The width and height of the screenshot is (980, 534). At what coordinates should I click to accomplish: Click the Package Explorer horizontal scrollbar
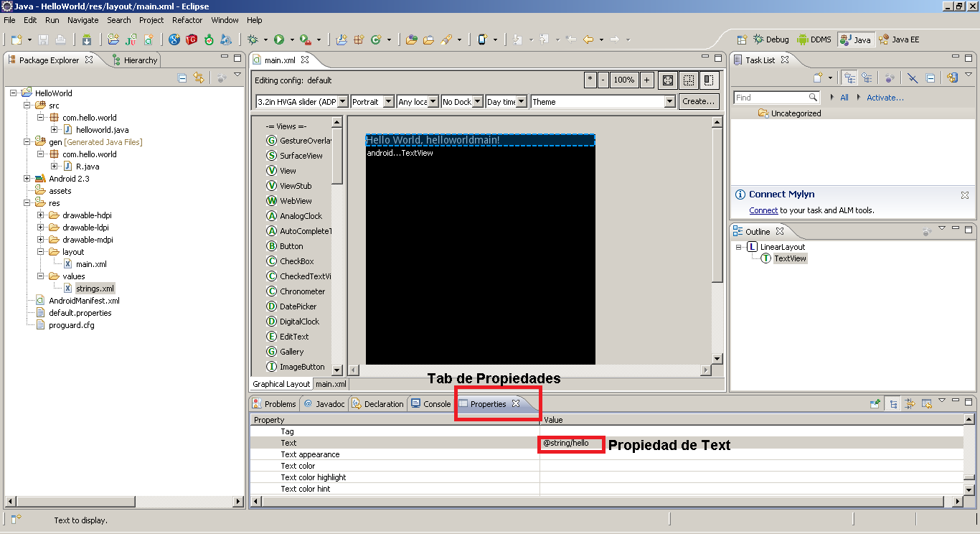[x=124, y=502]
